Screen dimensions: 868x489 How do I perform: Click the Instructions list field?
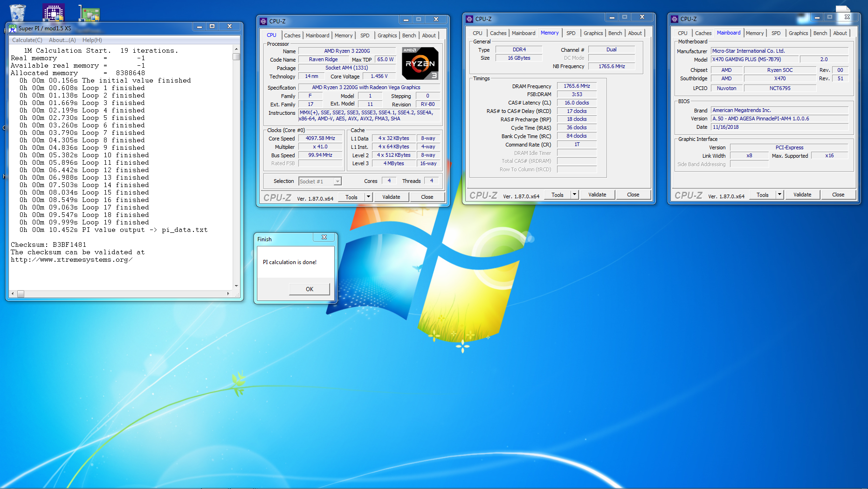[369, 116]
